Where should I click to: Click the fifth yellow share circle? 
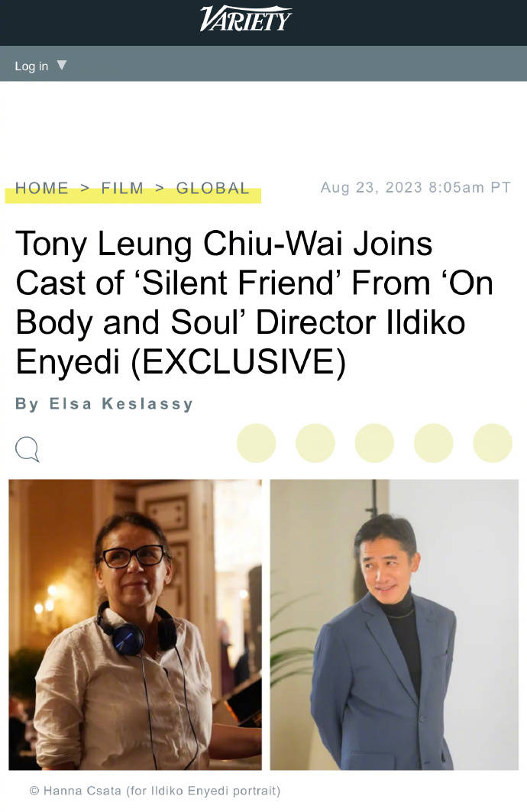(x=493, y=443)
